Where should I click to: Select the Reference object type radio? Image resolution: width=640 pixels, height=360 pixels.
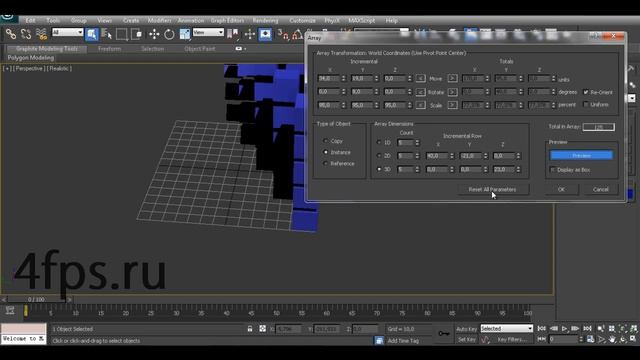(325, 163)
